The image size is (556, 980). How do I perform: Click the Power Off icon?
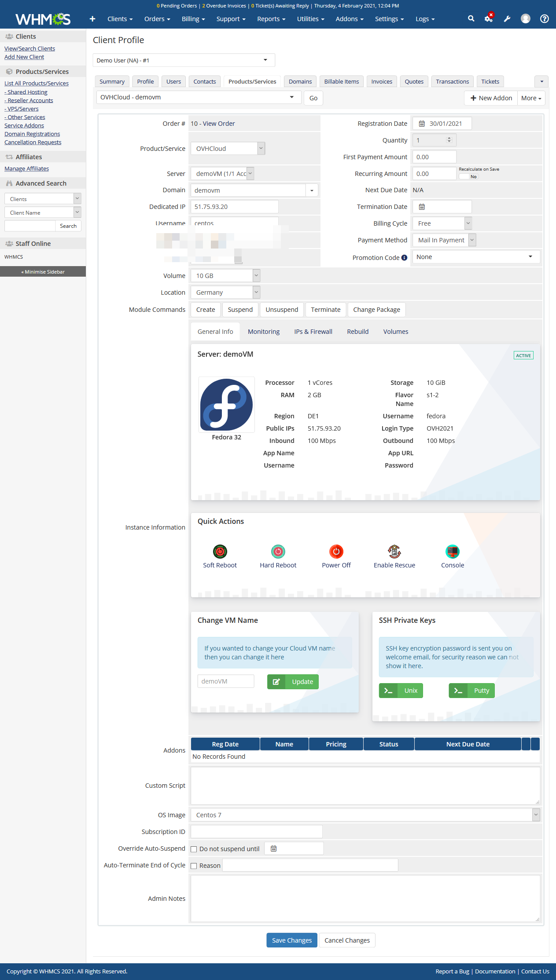coord(336,551)
